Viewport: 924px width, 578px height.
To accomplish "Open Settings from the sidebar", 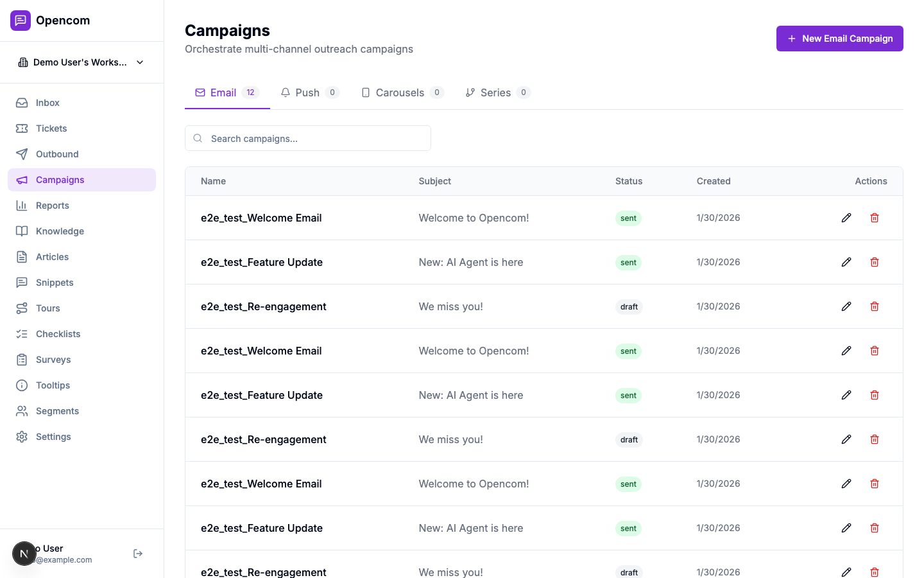I will (53, 437).
